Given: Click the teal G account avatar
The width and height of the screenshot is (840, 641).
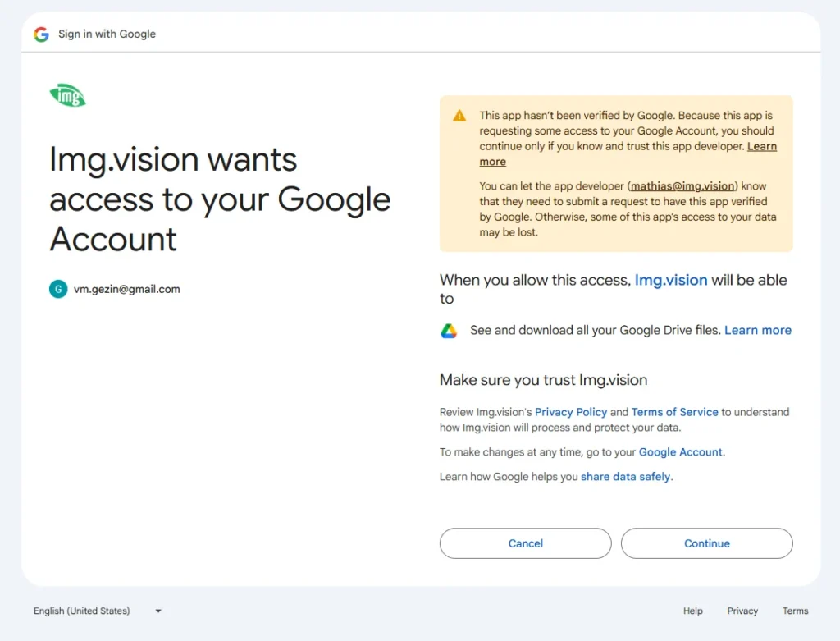Looking at the screenshot, I should 58,289.
